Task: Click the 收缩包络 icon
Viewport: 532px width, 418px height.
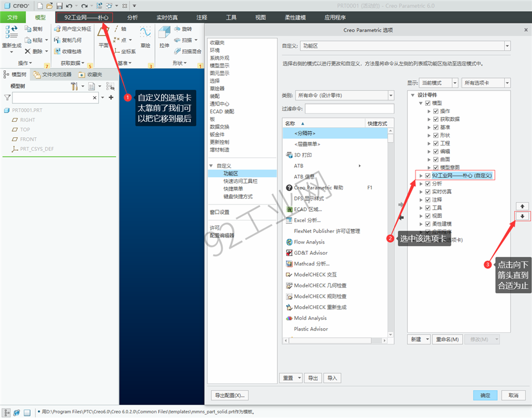Action: point(57,51)
